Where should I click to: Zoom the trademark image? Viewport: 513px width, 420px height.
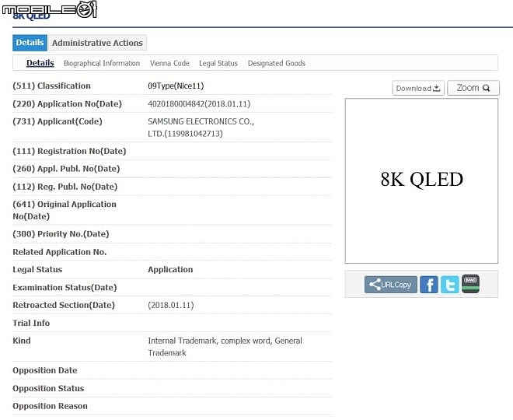pos(473,88)
